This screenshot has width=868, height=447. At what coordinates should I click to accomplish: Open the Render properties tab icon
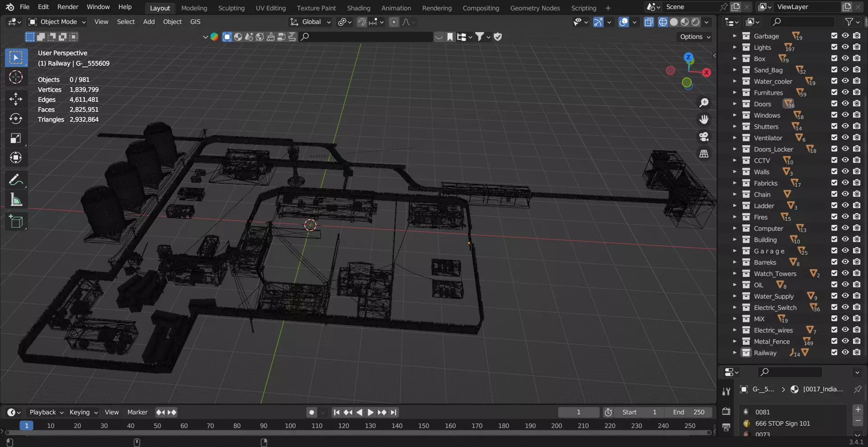pyautogui.click(x=726, y=411)
